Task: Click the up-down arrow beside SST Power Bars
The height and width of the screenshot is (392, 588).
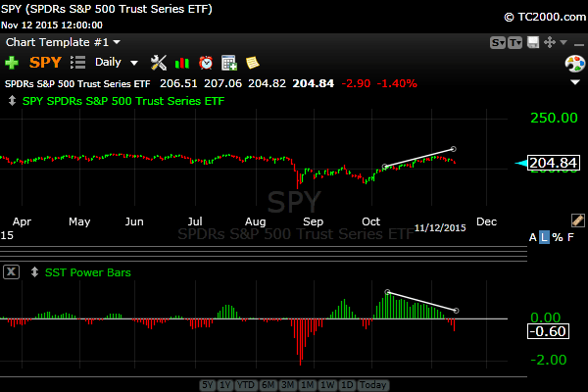Action: point(34,272)
